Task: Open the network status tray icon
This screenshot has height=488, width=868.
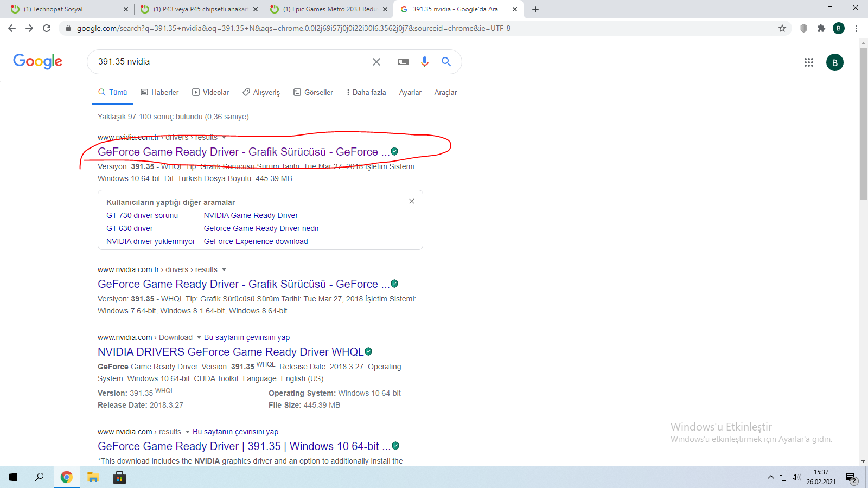Action: (784, 477)
